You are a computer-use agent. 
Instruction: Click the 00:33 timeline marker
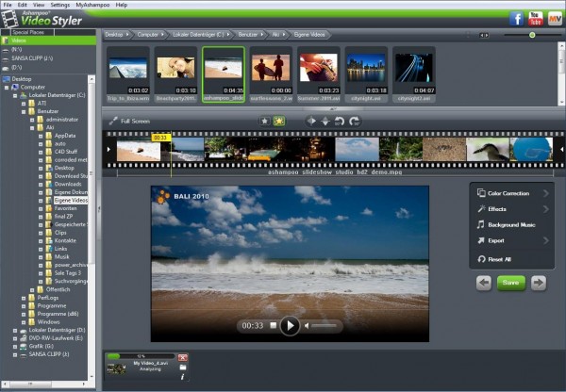161,138
